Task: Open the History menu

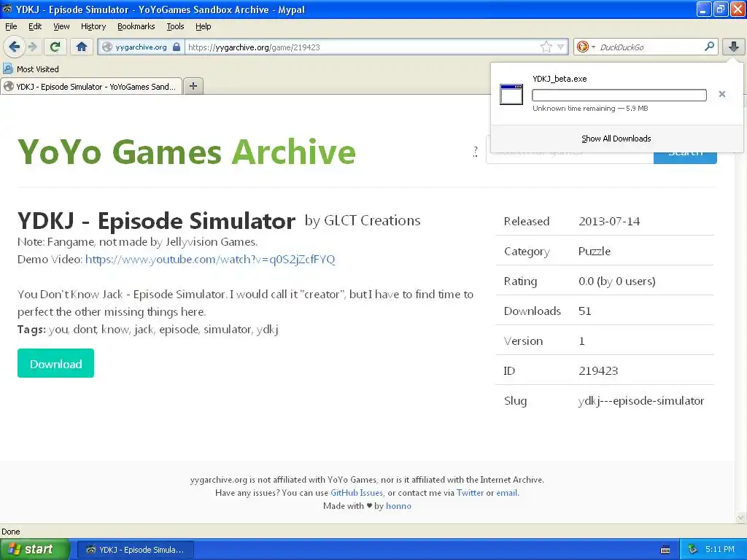Action: coord(93,26)
